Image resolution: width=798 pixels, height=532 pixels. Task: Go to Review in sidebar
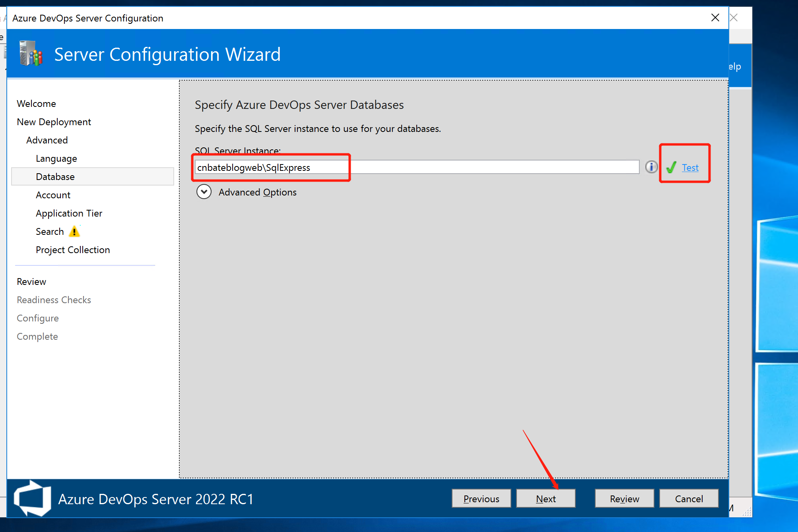(31, 282)
